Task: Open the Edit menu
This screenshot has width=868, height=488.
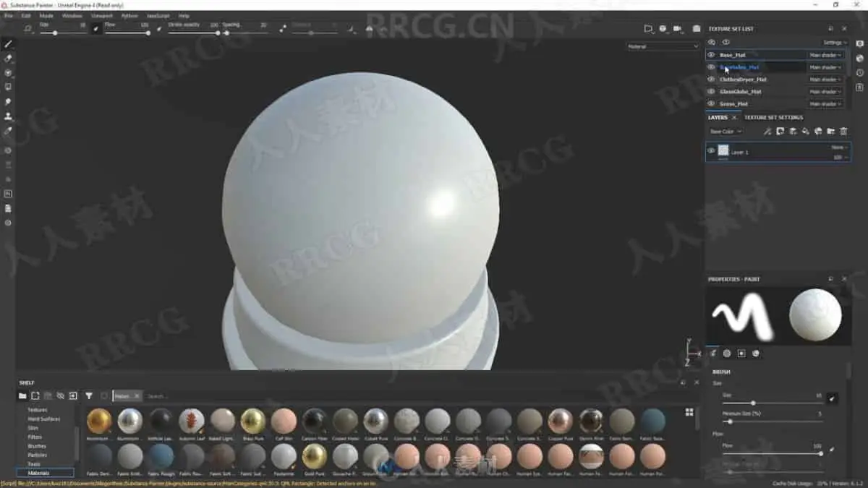Action: 26,15
